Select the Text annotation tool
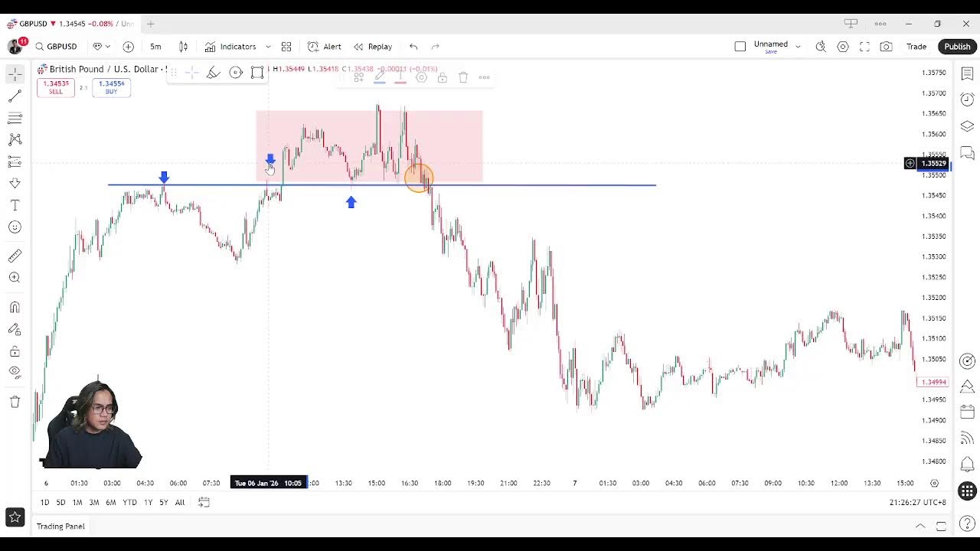 pyautogui.click(x=15, y=205)
